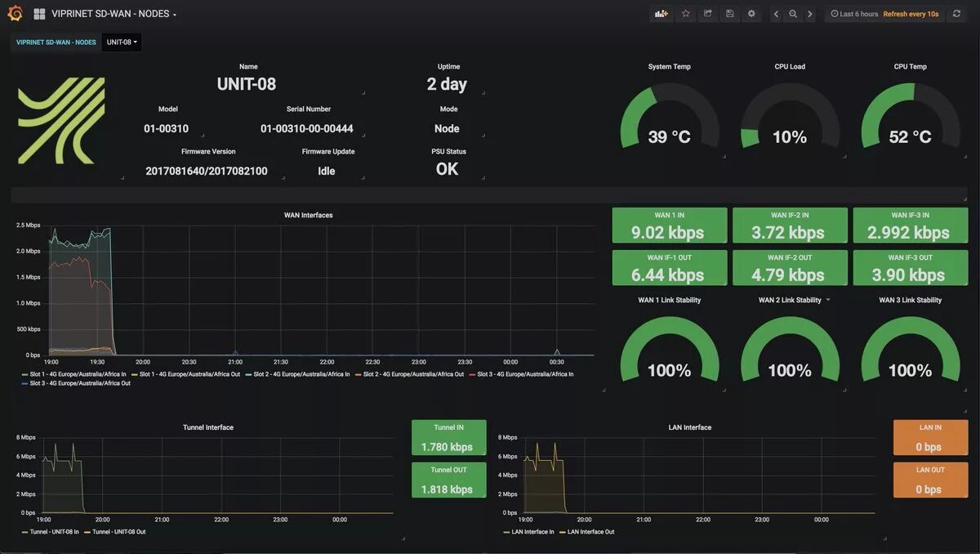Viewport: 980px width, 554px height.
Task: Click the PSU Status OK value
Action: point(447,169)
